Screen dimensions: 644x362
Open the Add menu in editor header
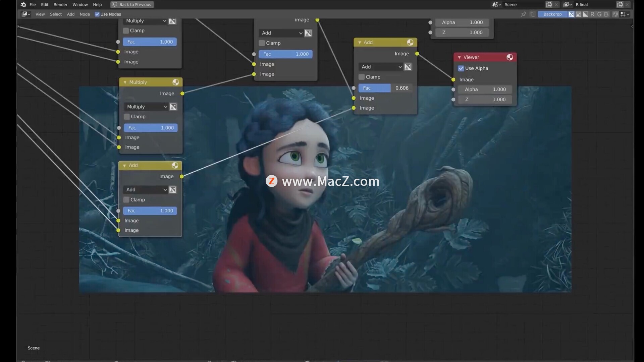coord(70,14)
